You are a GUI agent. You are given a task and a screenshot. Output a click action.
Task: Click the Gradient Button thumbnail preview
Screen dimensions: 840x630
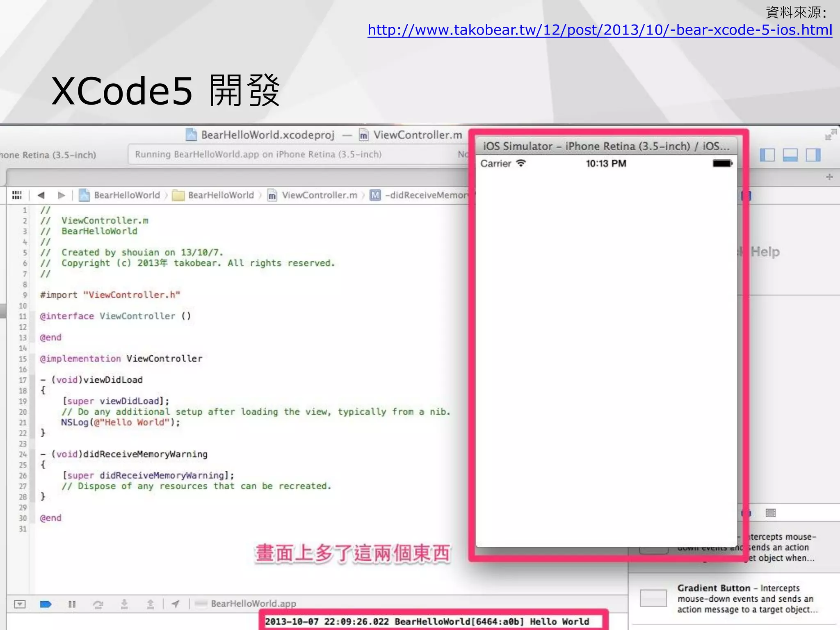(653, 598)
